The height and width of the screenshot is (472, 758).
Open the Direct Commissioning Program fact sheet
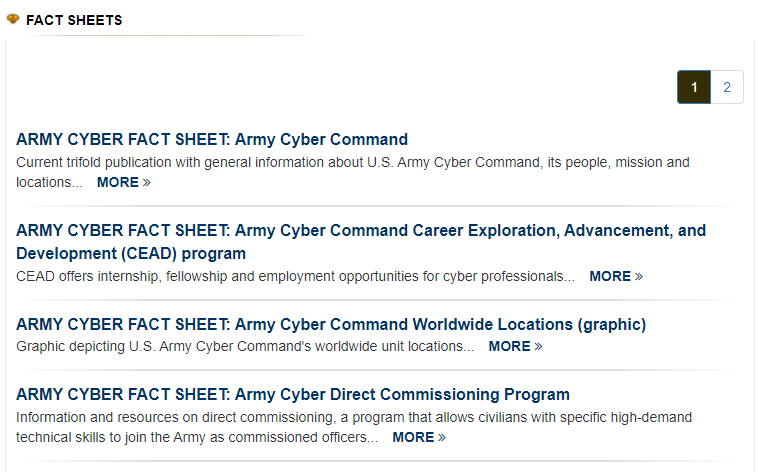[292, 394]
